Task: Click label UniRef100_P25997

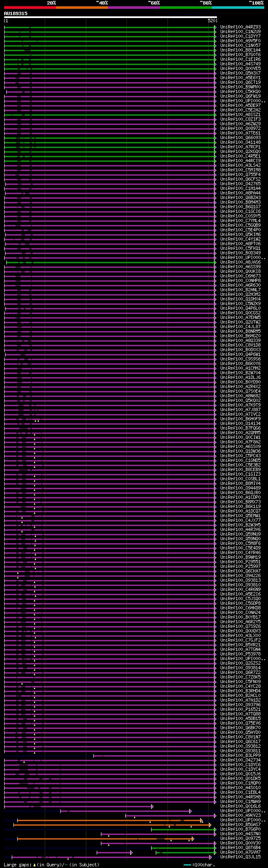Action: click(x=240, y=566)
